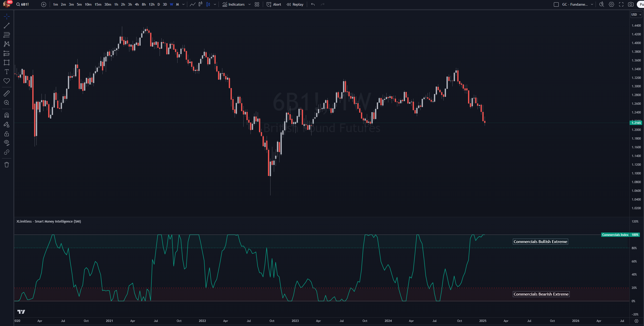Select the trend line drawing tool
644x326 pixels.
7,26
